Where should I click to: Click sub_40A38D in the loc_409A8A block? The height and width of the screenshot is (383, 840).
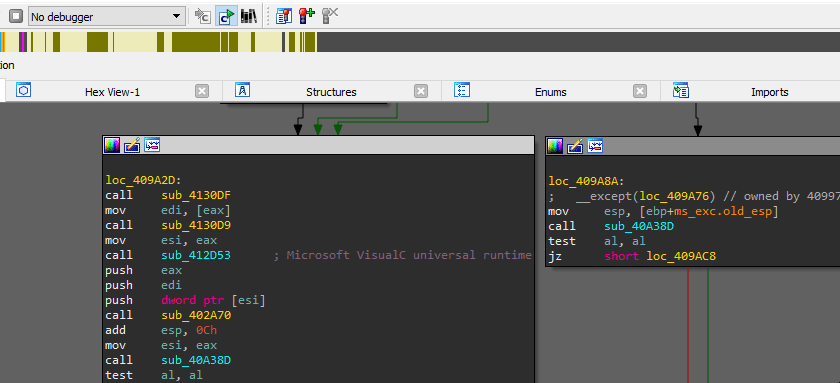tap(639, 227)
